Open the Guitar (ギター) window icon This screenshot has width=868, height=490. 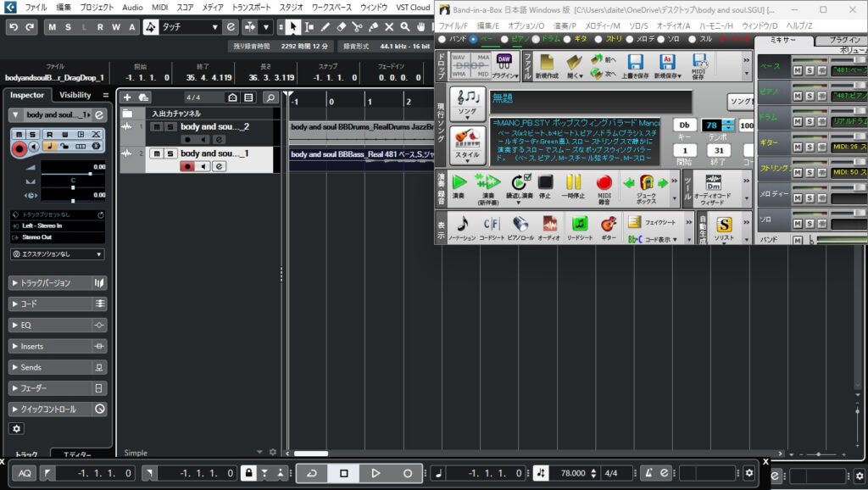click(609, 227)
